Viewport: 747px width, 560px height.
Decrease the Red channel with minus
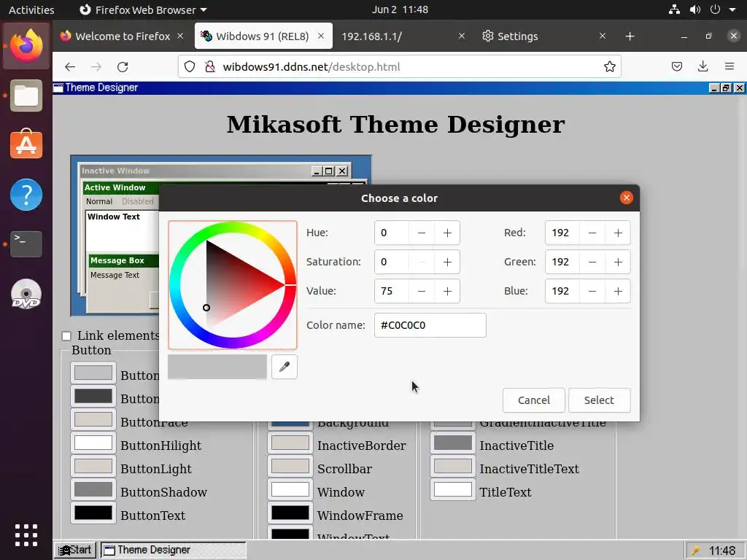[592, 233]
